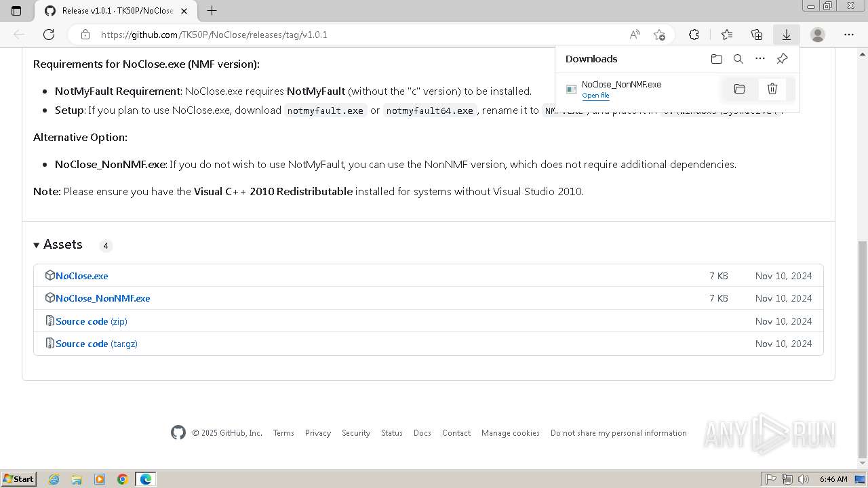Viewport: 868px width, 488px height.
Task: Open the browser extensions icon
Action: click(x=694, y=35)
